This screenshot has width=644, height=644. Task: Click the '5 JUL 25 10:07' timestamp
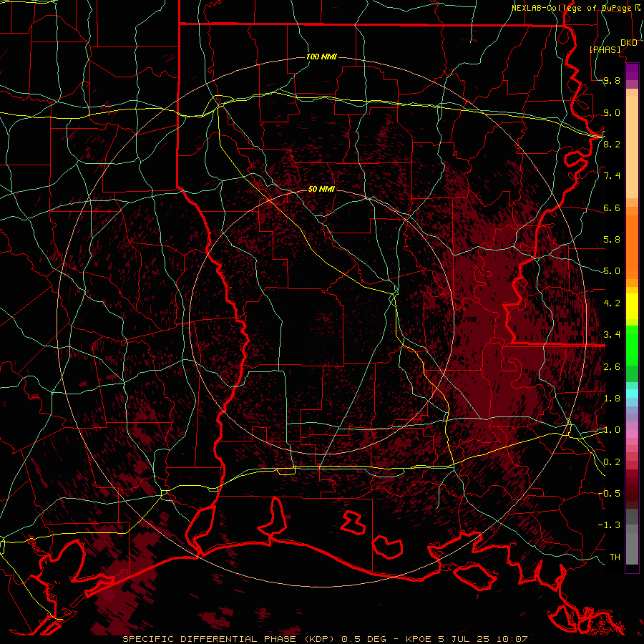pyautogui.click(x=482, y=639)
